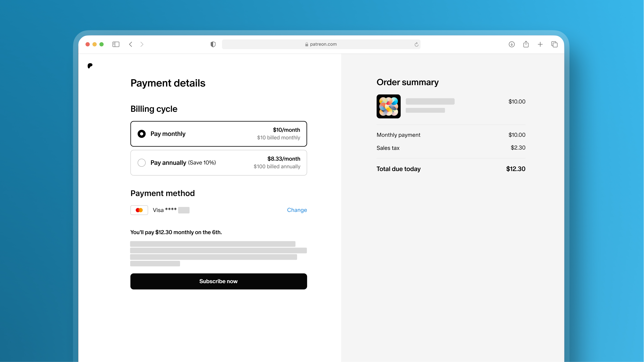Open the privacy report shield icon

coord(213,44)
